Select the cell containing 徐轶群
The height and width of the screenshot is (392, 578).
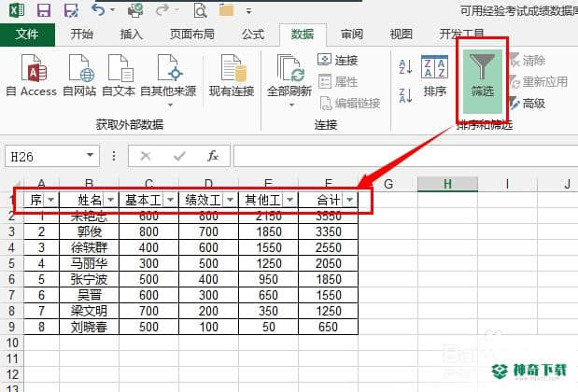pyautogui.click(x=90, y=247)
